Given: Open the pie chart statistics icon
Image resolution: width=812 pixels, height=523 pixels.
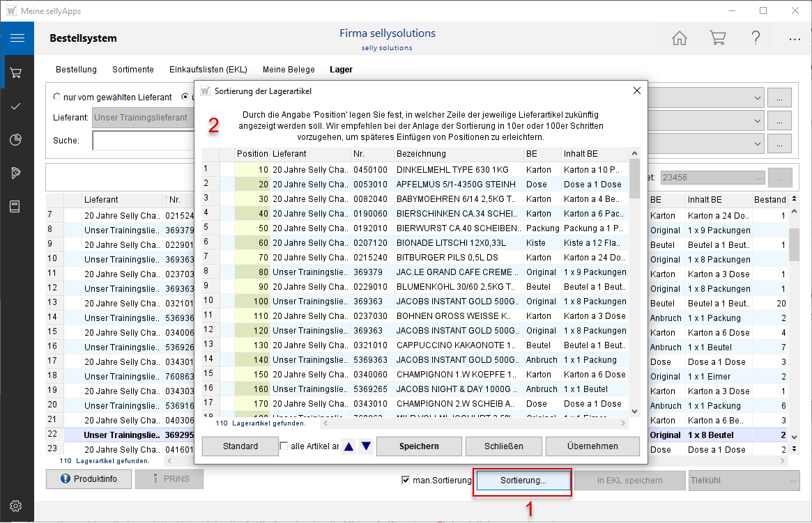Looking at the screenshot, I should point(17,139).
